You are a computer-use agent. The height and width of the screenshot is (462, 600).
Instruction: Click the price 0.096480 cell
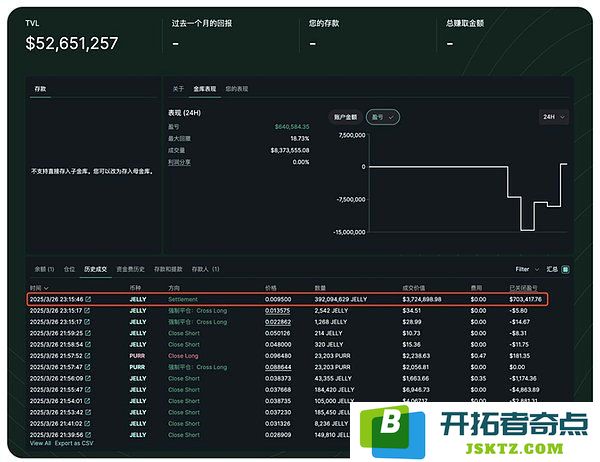click(x=278, y=356)
